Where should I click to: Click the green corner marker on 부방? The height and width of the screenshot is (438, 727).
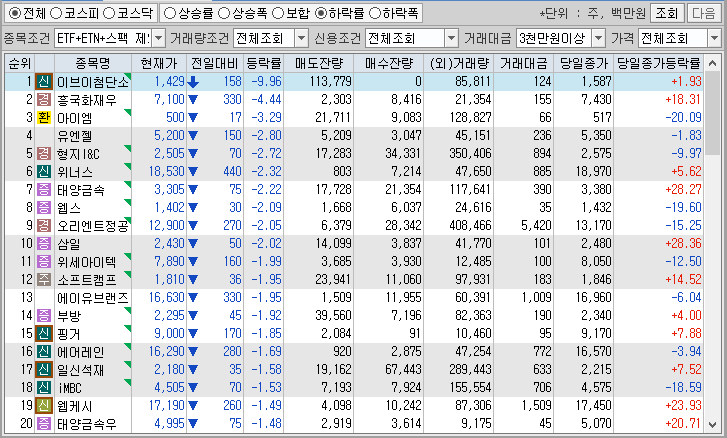pos(128,311)
